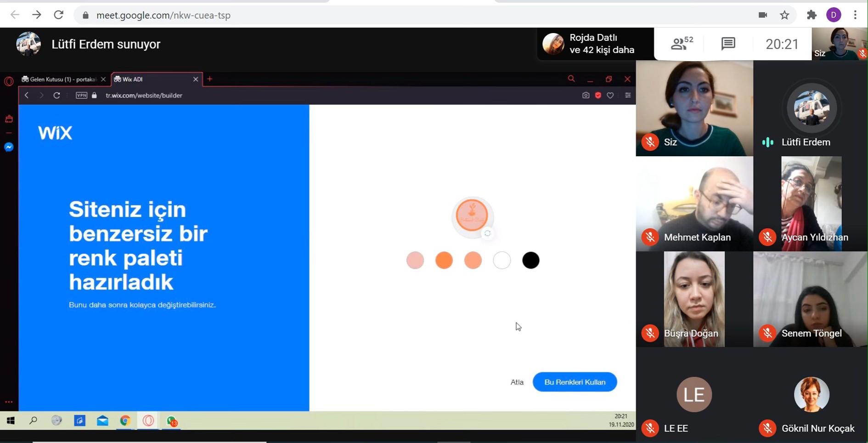868x443 pixels.
Task: Click Bu Renkleri Kullan button
Action: click(x=575, y=382)
